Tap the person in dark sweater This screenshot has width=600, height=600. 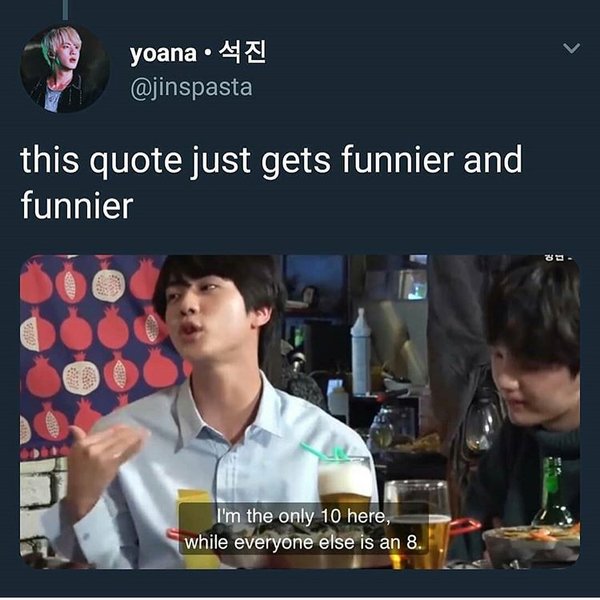pyautogui.click(x=528, y=394)
